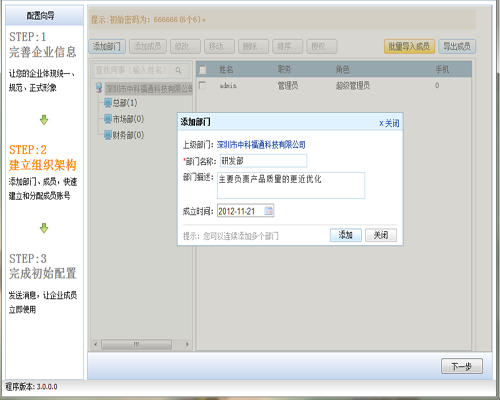Click the green arrow below STEP 1

coord(44,120)
